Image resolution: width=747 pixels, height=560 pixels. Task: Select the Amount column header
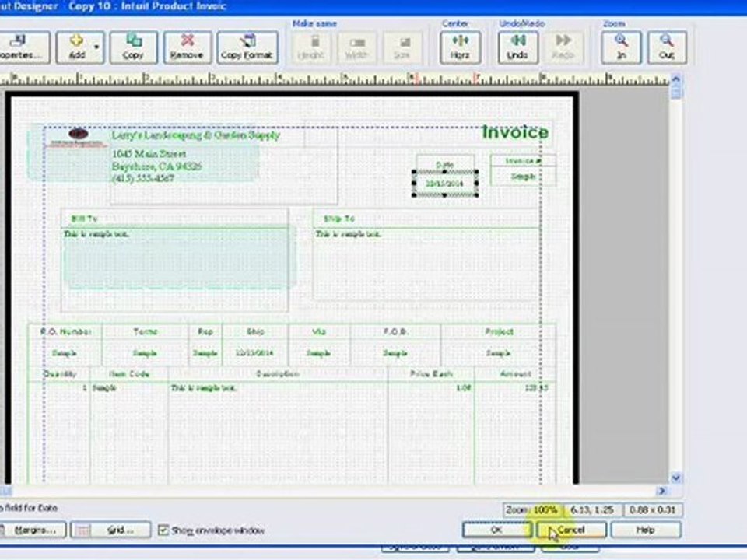[x=515, y=374]
